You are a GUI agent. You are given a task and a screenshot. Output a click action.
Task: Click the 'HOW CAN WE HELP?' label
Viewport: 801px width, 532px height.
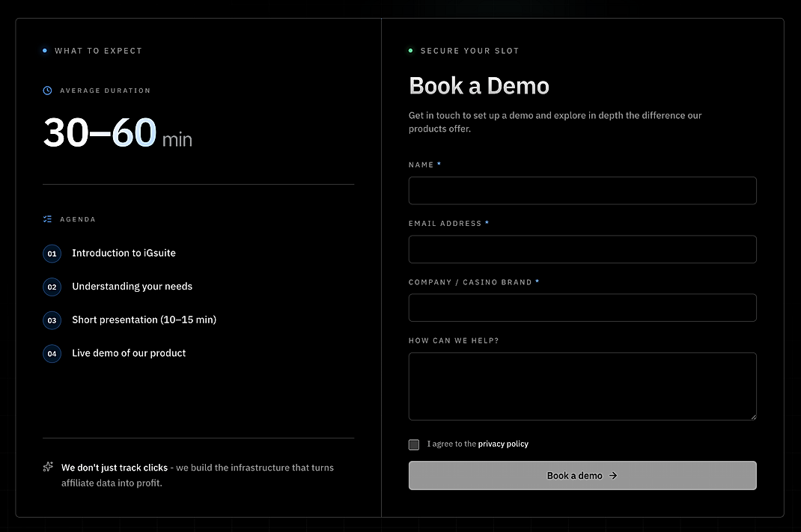(454, 340)
